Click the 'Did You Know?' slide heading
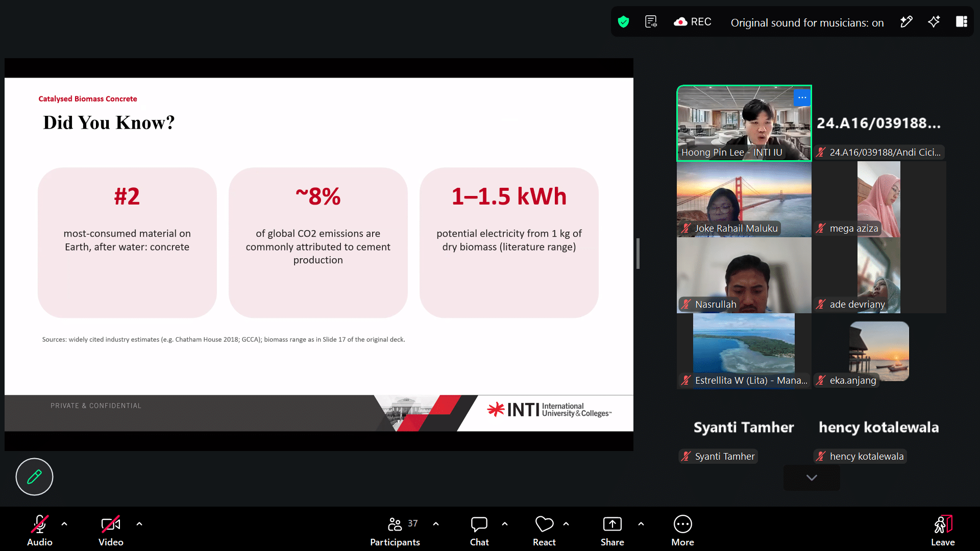This screenshot has height=551, width=980. click(109, 122)
